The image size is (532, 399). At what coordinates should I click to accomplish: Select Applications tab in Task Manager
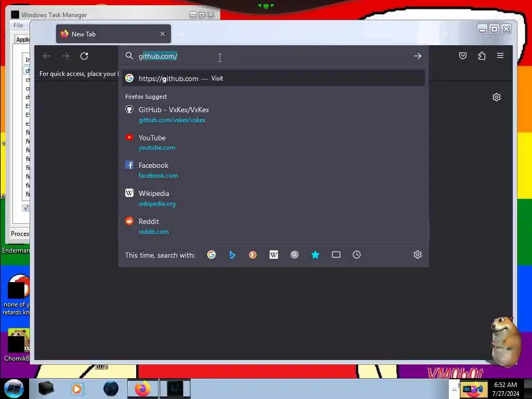(23, 39)
